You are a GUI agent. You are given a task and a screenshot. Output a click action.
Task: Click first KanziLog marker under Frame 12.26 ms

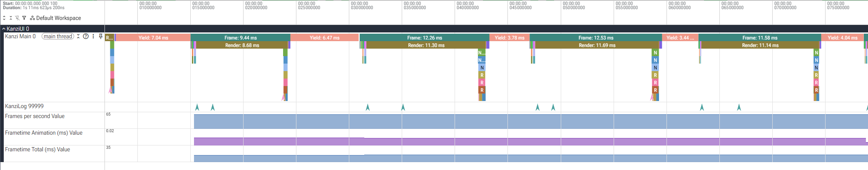pyautogui.click(x=368, y=107)
